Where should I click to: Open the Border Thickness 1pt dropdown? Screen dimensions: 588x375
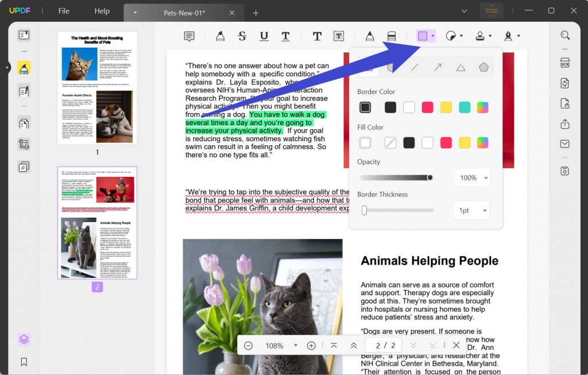471,210
